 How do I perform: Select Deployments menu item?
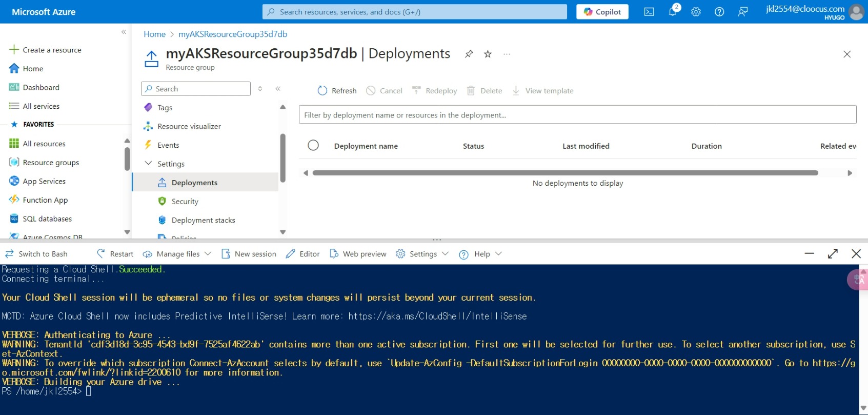click(x=205, y=183)
